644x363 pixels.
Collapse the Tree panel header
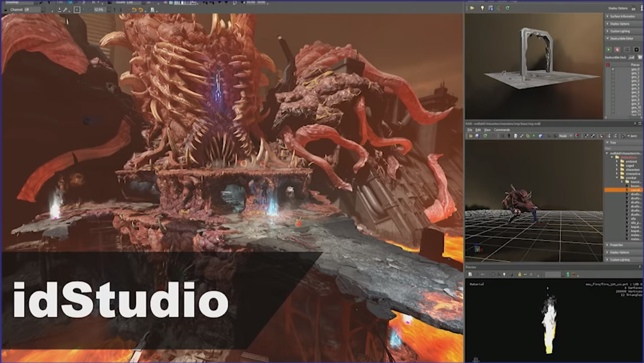pos(623,142)
